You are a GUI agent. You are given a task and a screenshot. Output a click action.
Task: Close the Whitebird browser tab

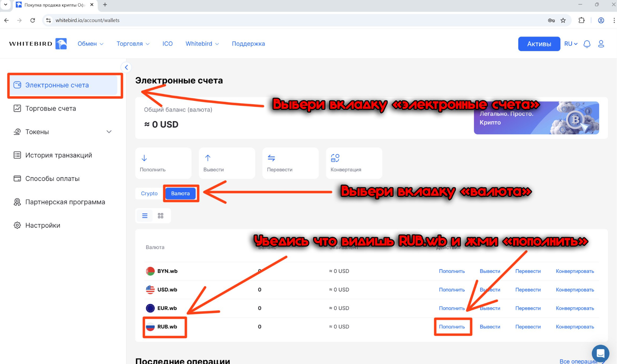pos(92,5)
